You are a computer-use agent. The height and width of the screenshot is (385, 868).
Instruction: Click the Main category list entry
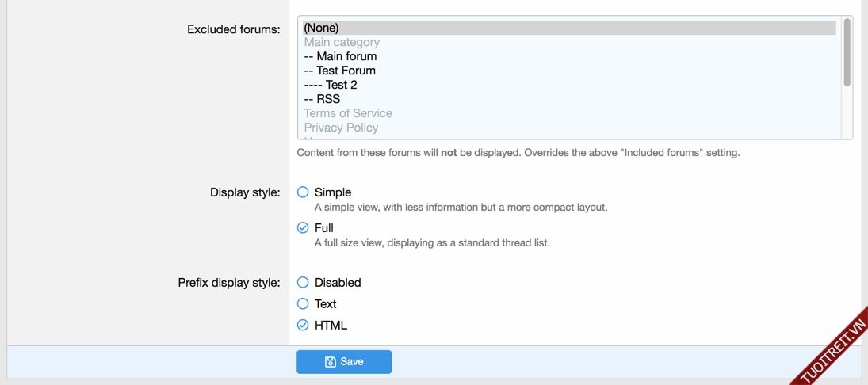[x=342, y=42]
